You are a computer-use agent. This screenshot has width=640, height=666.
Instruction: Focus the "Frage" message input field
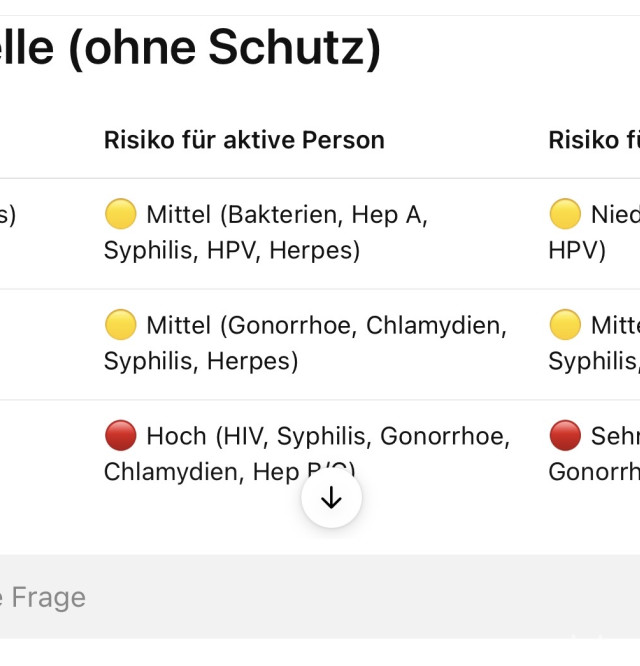[x=300, y=598]
